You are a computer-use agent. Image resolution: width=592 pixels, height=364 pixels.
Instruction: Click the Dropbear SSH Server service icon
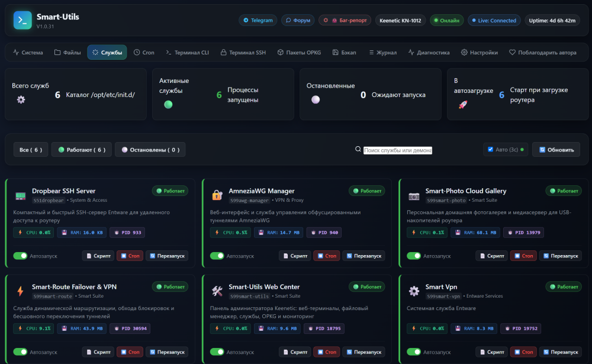(x=20, y=195)
